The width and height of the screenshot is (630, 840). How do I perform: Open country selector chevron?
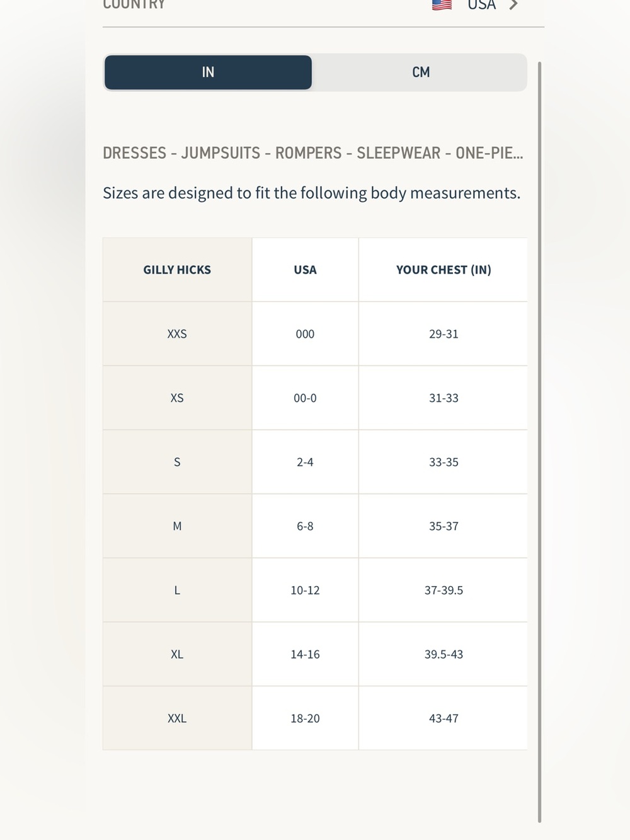(514, 5)
